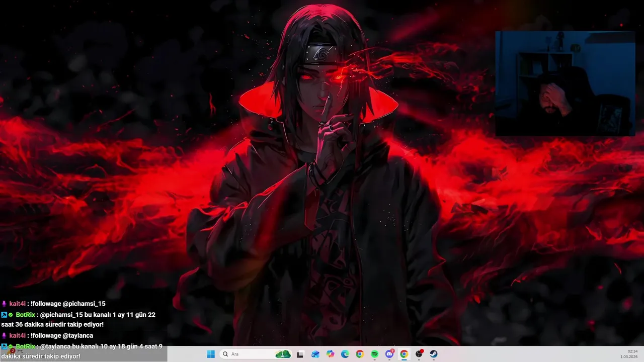
Task: Launch Microsoft Edge from taskbar
Action: coord(345,354)
